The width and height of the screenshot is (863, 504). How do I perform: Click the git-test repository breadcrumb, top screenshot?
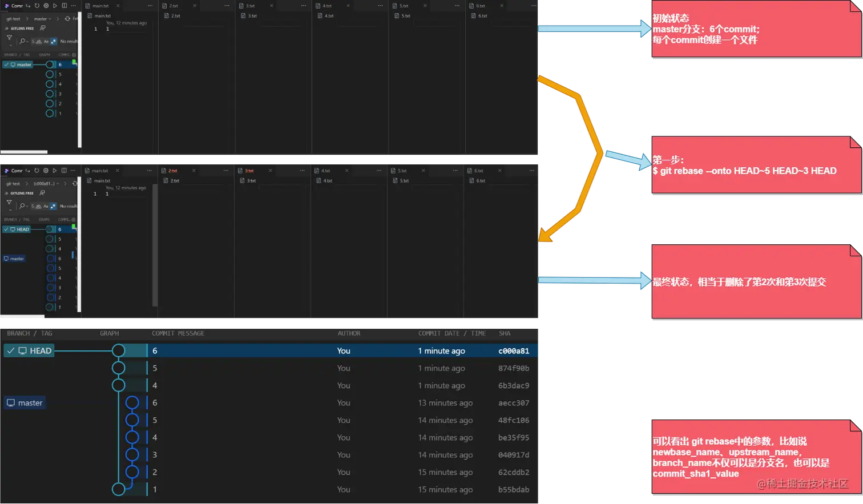[13, 19]
